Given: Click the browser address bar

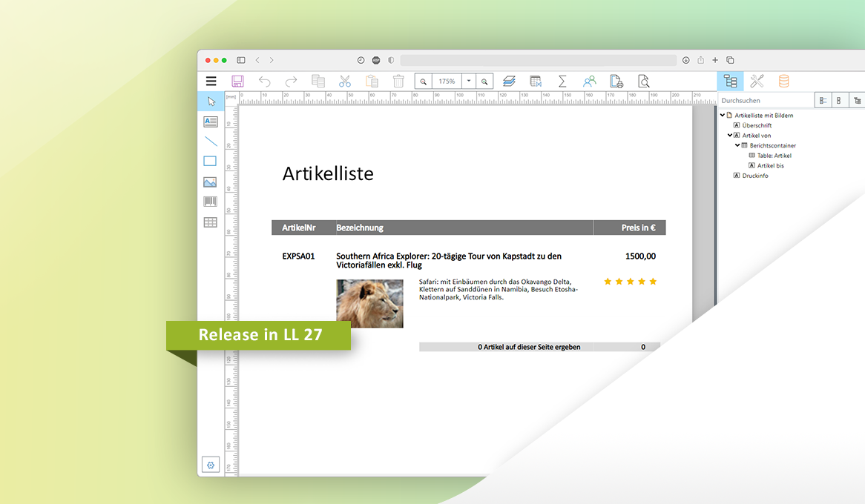Looking at the screenshot, I should point(539,60).
